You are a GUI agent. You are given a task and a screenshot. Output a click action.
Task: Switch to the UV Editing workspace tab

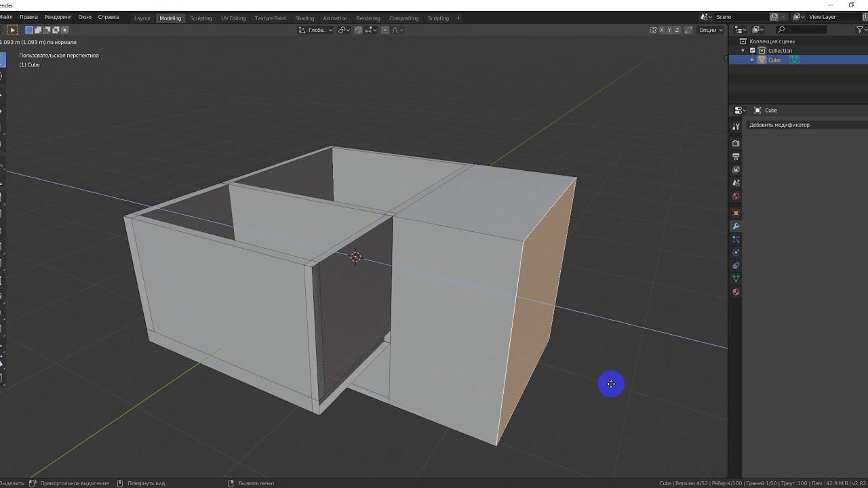pos(233,18)
